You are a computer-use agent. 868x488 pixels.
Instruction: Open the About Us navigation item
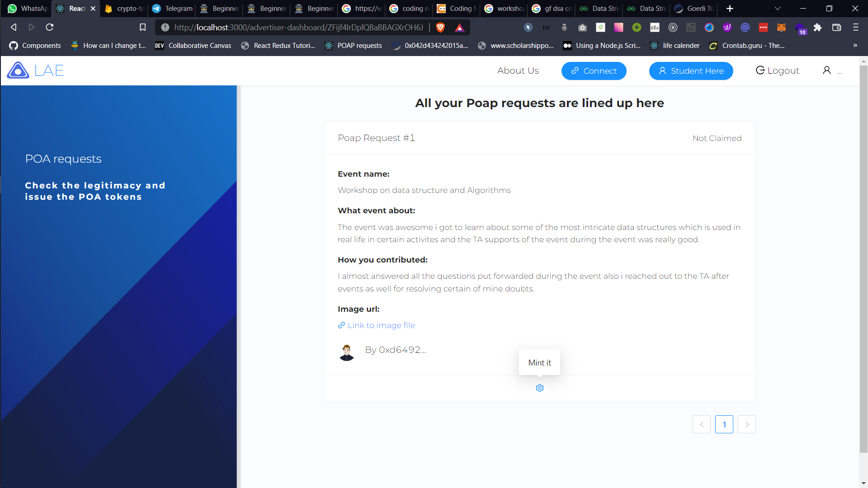(x=518, y=71)
